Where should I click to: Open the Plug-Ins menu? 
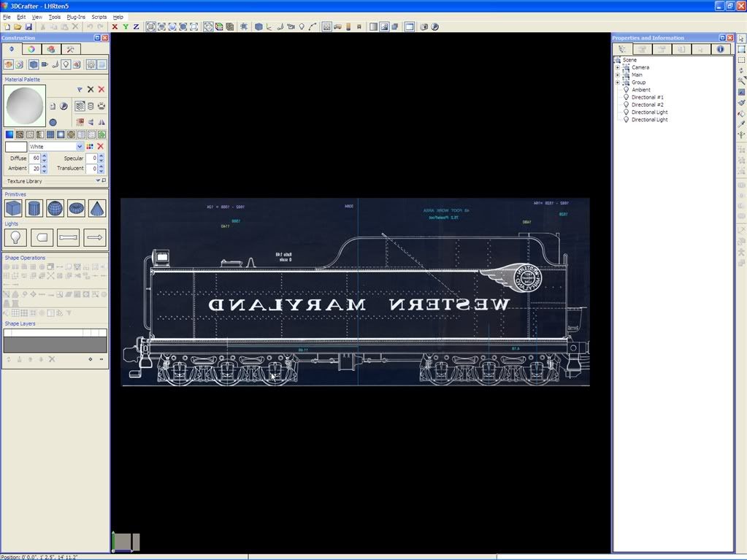click(x=76, y=17)
